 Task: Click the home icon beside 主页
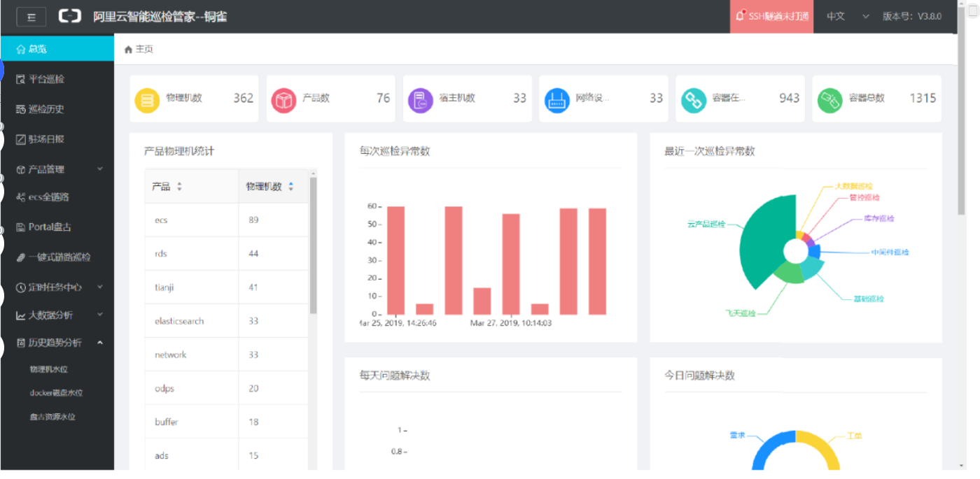[x=128, y=49]
